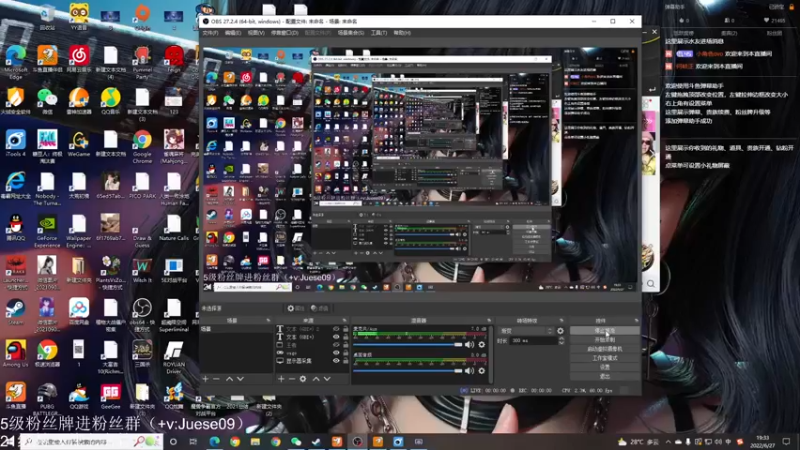Pop out the controls dock icon
Screen dimensions: 800x450
636,320
